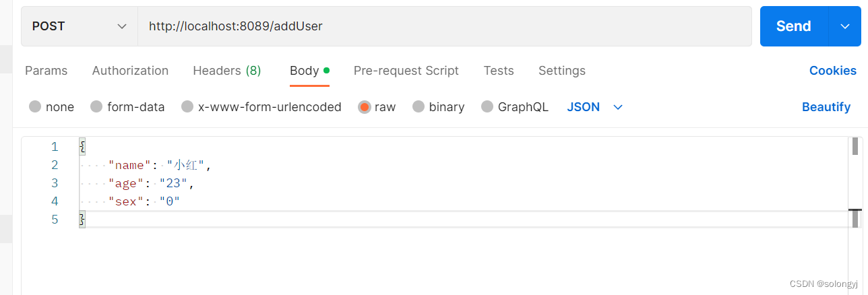Open the Authorization tab
Image resolution: width=868 pixels, height=295 pixels.
pos(130,71)
